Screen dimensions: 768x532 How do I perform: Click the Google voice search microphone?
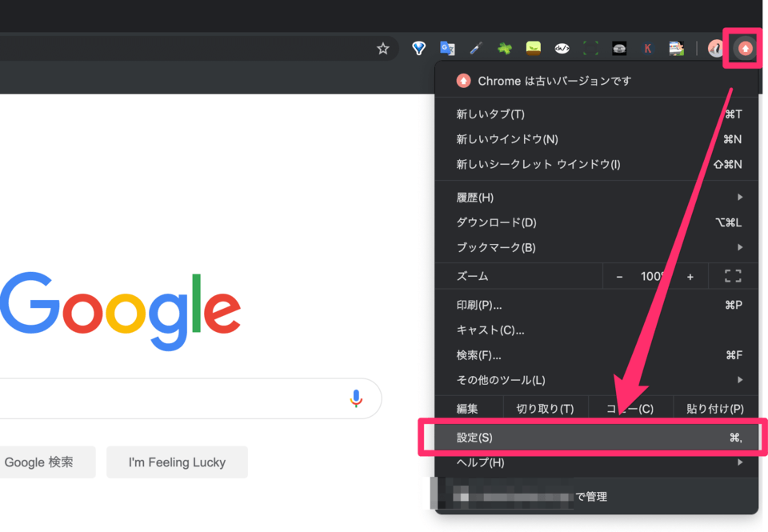(355, 398)
